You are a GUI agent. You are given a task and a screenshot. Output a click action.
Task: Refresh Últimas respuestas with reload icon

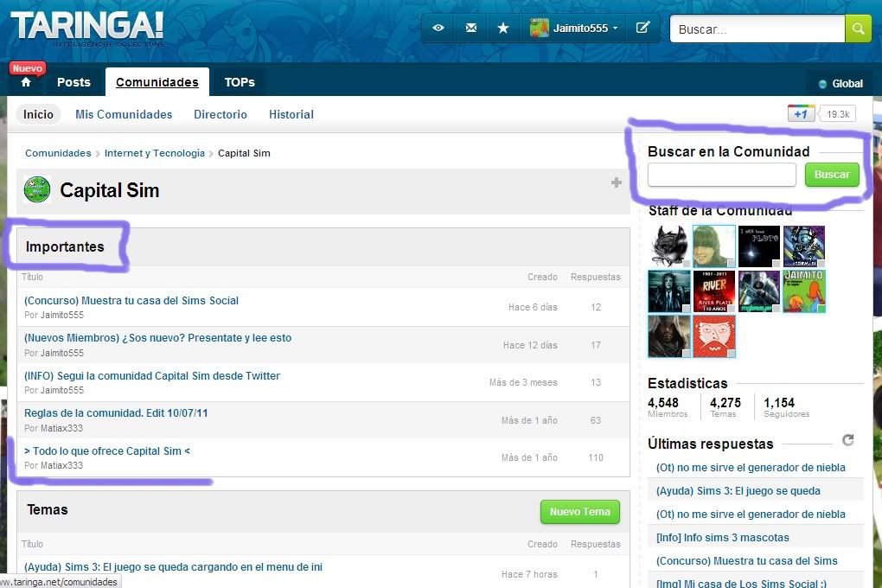pyautogui.click(x=847, y=440)
